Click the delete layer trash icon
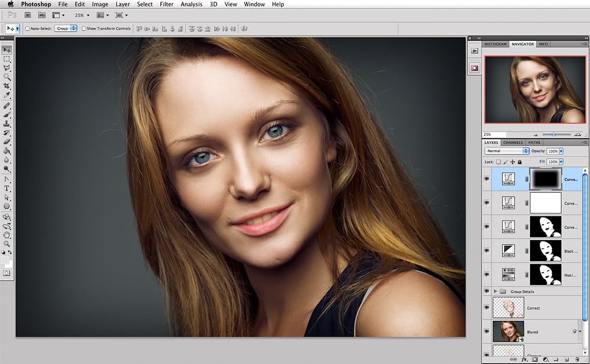The width and height of the screenshot is (590, 364). coord(576,359)
